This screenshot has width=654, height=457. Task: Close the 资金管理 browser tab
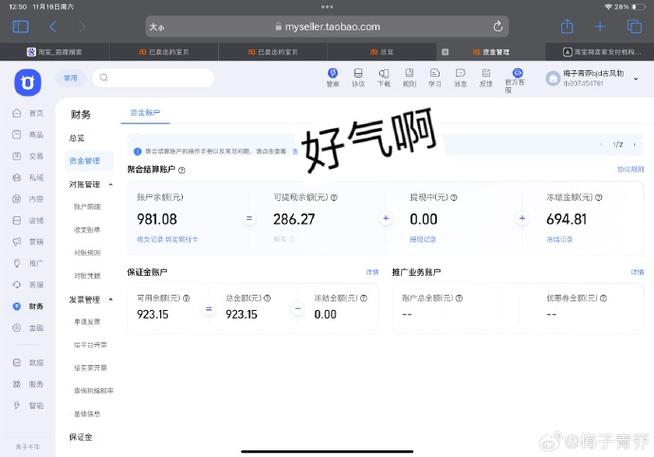click(445, 52)
